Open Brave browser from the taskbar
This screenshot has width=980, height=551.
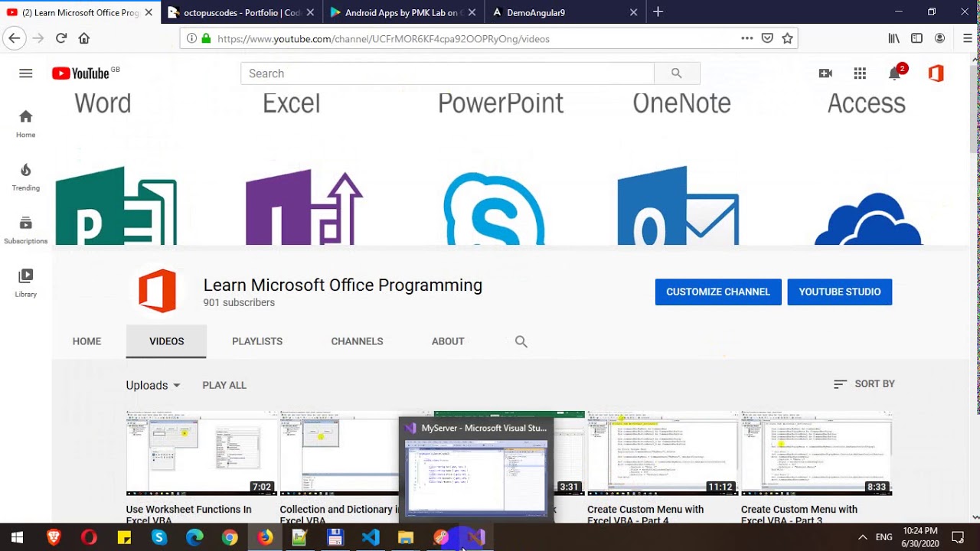[x=54, y=537]
